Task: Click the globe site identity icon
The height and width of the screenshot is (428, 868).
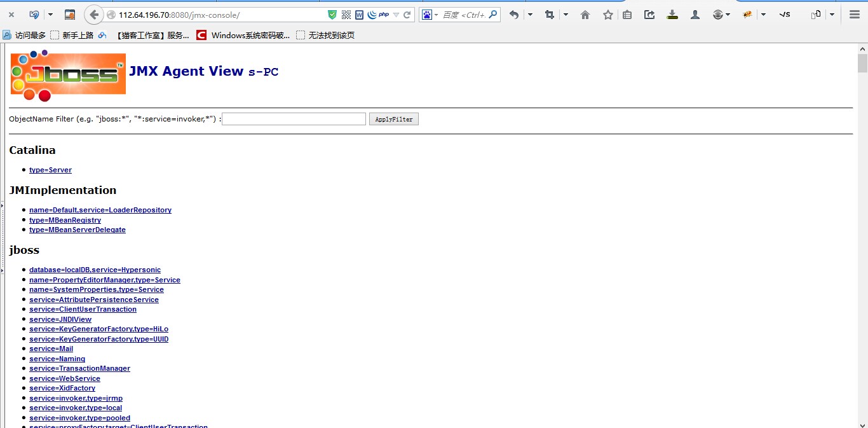Action: [111, 15]
